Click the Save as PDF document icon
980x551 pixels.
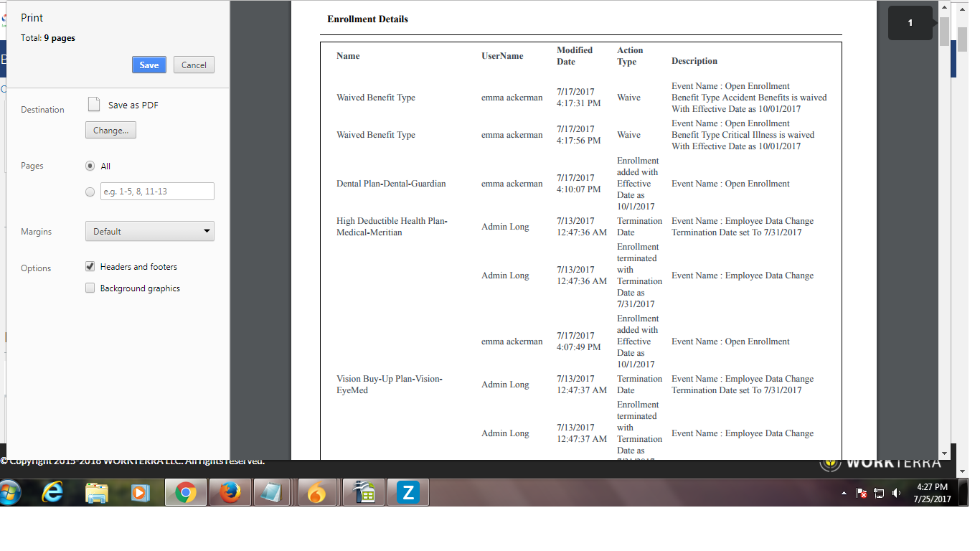[94, 105]
